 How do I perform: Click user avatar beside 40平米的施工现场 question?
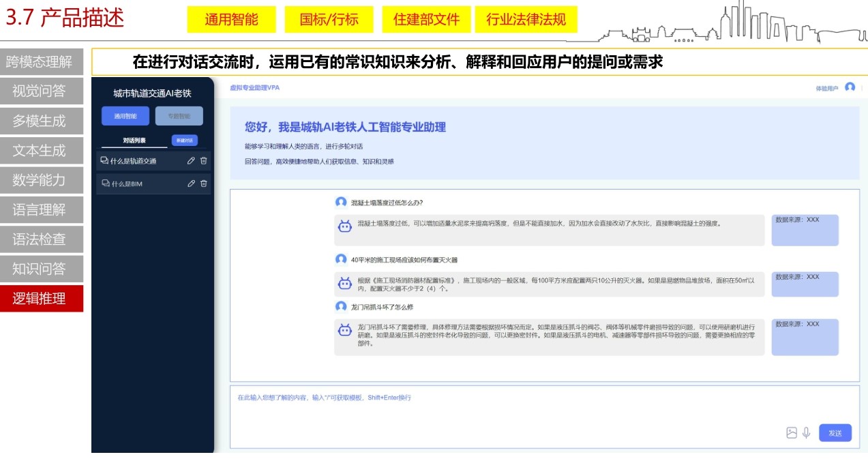pyautogui.click(x=341, y=259)
